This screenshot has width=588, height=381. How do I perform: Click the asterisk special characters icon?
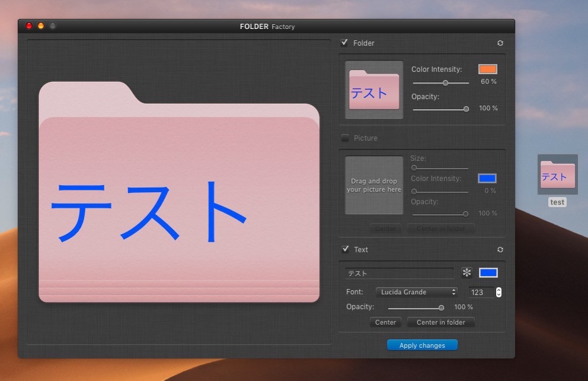(467, 273)
